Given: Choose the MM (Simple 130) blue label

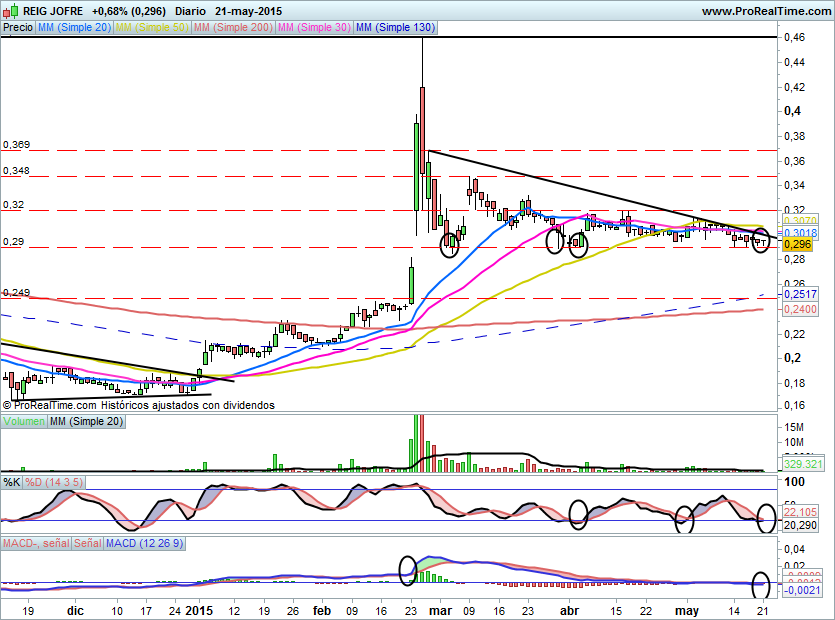Looking at the screenshot, I should 396,27.
